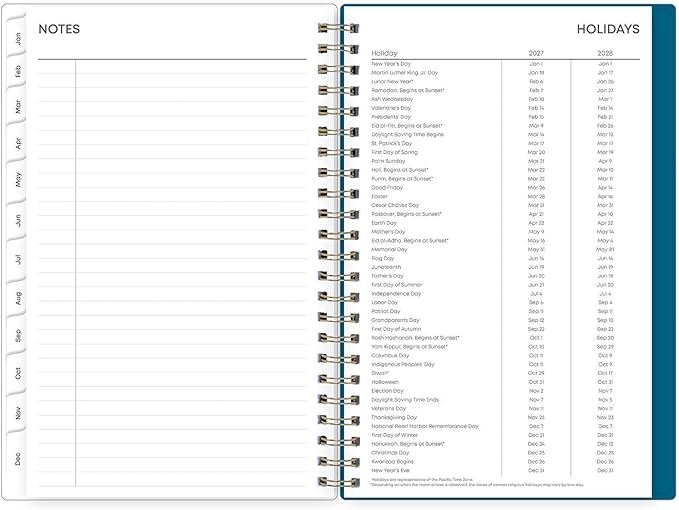Screen dimensions: 679x510
Task: Click the NOTES page heading
Action: click(x=59, y=29)
